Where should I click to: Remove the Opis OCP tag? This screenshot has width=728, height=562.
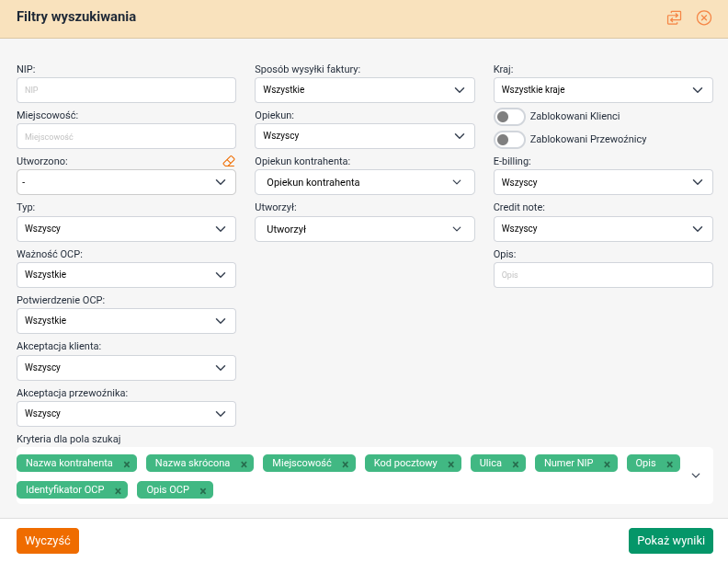click(203, 491)
